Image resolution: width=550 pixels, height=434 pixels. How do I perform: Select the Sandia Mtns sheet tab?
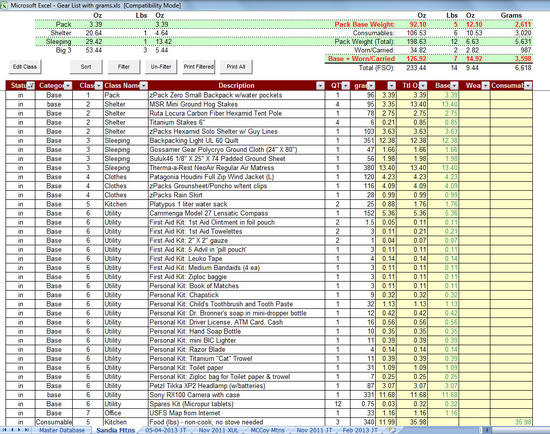(116, 430)
